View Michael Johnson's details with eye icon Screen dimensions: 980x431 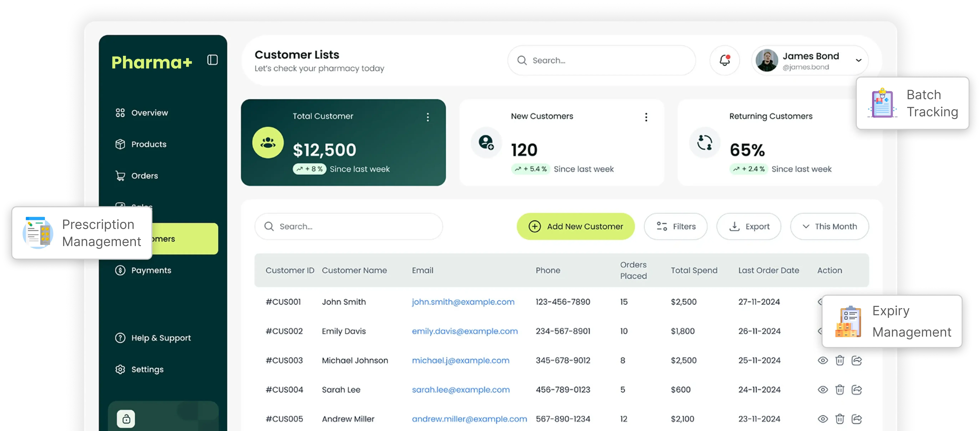tap(823, 360)
